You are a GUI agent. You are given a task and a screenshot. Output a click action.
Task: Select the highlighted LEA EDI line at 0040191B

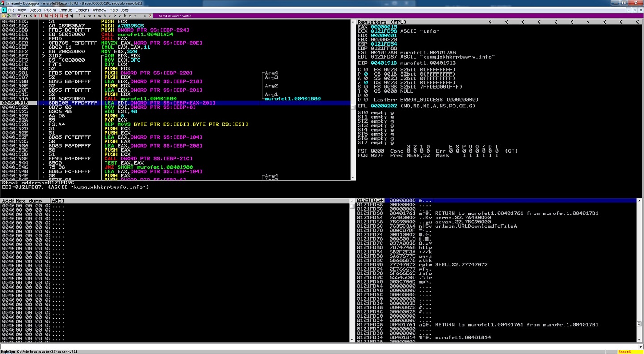pyautogui.click(x=175, y=103)
